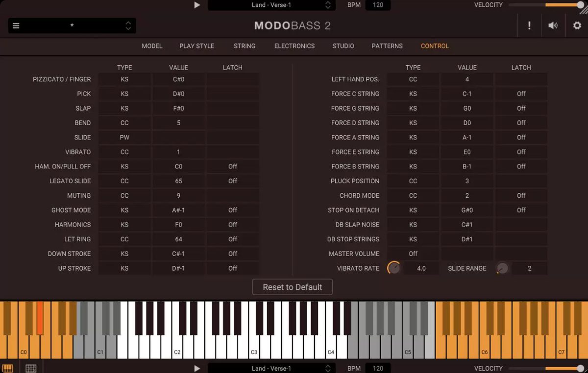This screenshot has width=588, height=373.
Task: Toggle Latch for Let Ring
Action: point(233,239)
